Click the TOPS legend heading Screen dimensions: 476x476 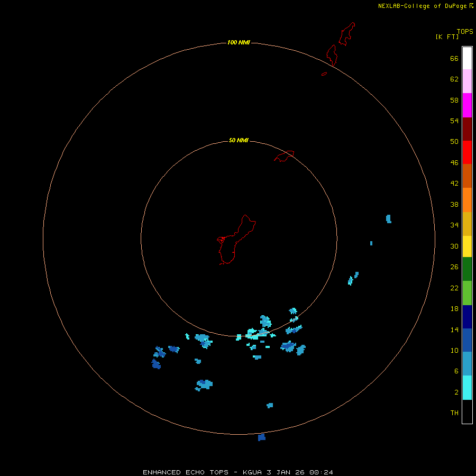pyautogui.click(x=465, y=31)
